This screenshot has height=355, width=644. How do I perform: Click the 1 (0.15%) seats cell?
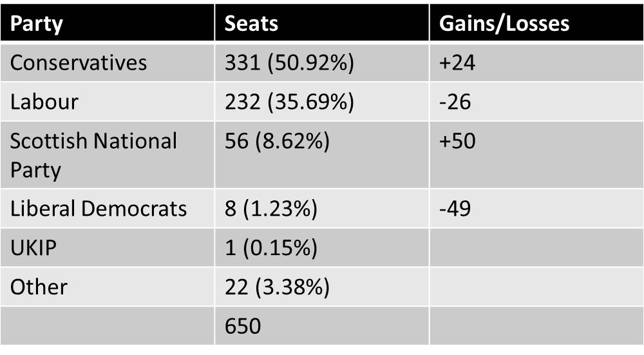(270, 248)
